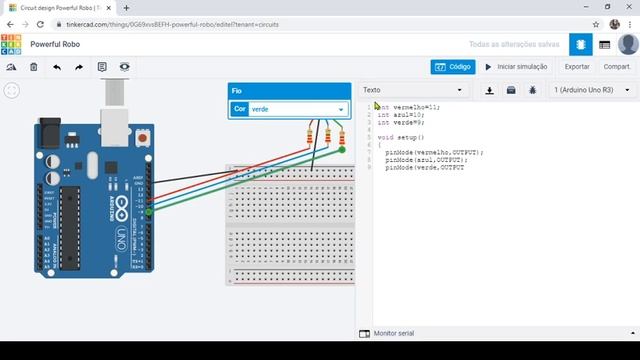This screenshot has height=360, width=640.
Task: Open the component list table view
Action: 604,45
